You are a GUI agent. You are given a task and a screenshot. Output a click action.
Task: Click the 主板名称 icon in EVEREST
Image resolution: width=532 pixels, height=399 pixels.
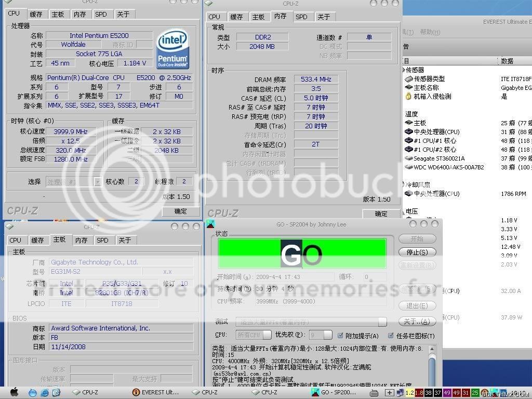coord(408,87)
